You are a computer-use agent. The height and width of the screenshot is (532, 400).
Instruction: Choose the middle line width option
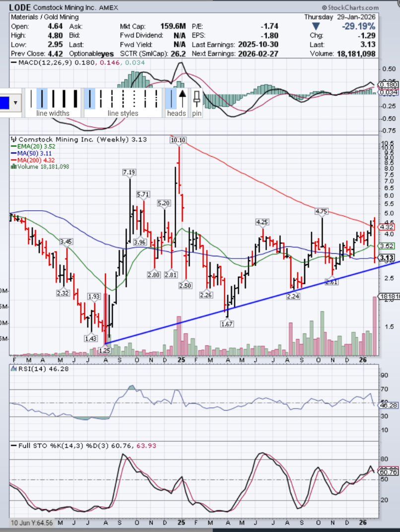click(x=53, y=99)
